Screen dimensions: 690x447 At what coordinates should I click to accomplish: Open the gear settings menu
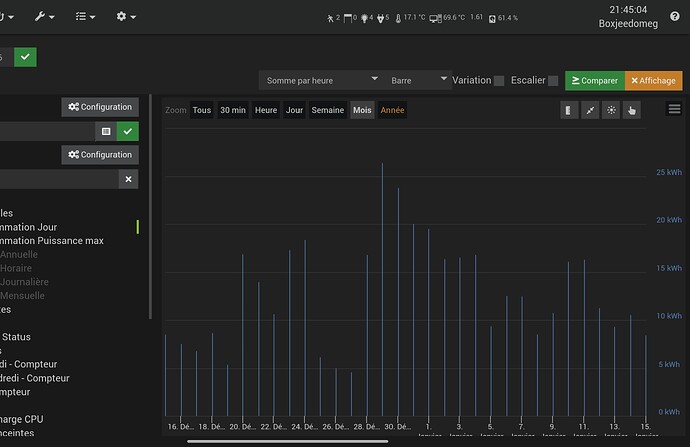(126, 17)
